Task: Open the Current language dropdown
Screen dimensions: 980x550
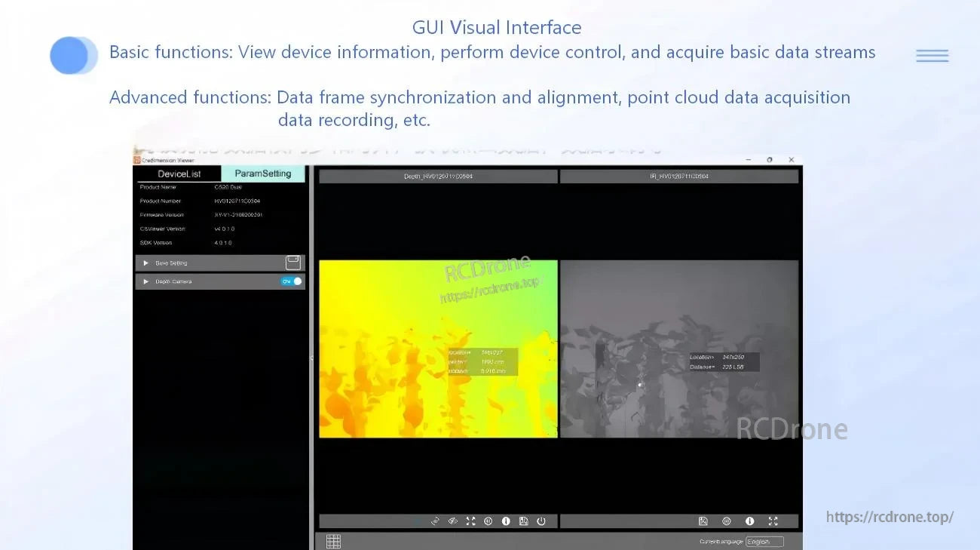Action: (764, 542)
